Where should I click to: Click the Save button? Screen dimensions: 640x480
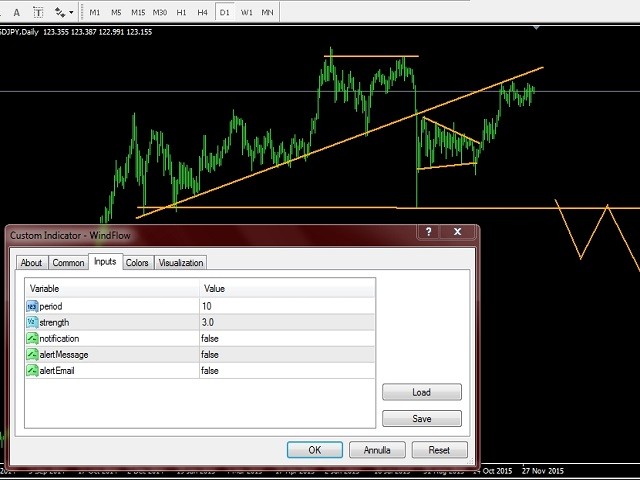(x=422, y=419)
